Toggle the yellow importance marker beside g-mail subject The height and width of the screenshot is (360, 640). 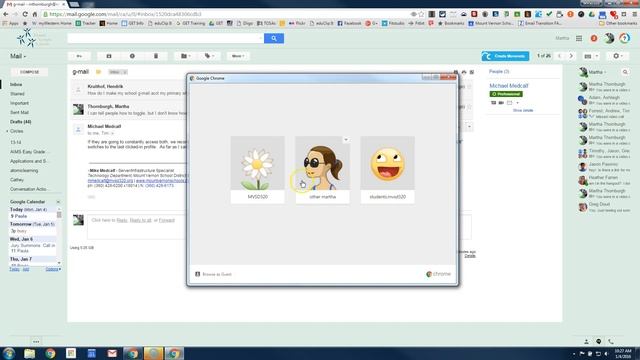(98, 72)
